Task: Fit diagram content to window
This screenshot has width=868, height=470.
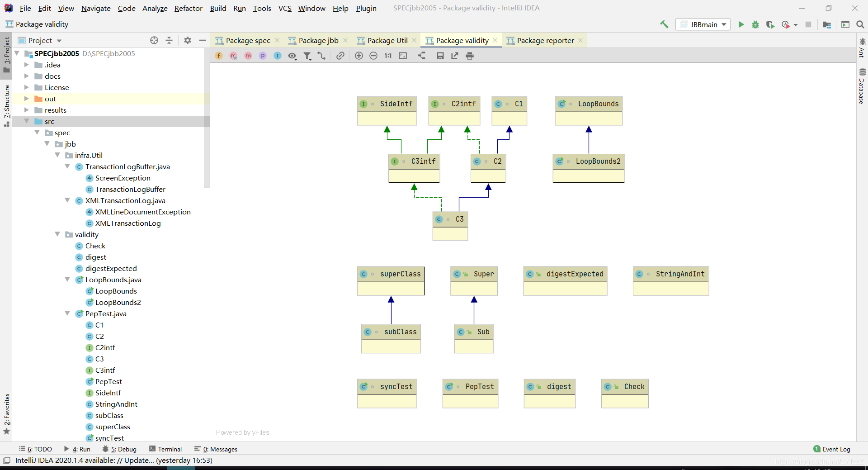Action: 403,56
